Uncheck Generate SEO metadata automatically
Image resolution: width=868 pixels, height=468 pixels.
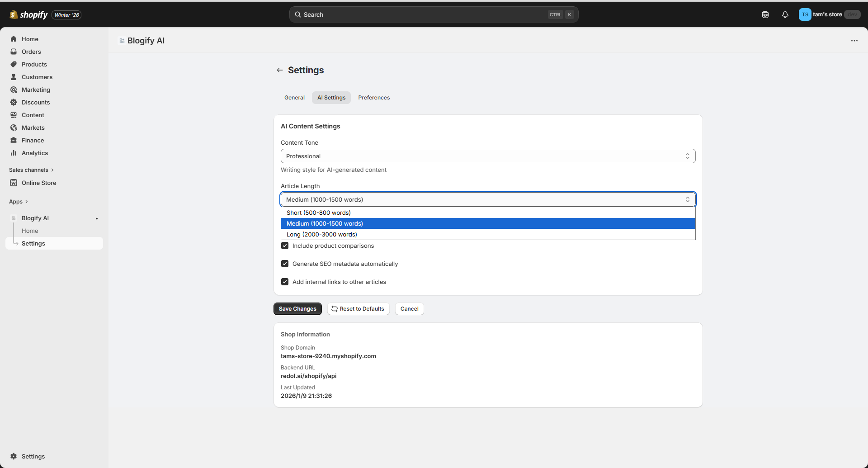pos(285,264)
